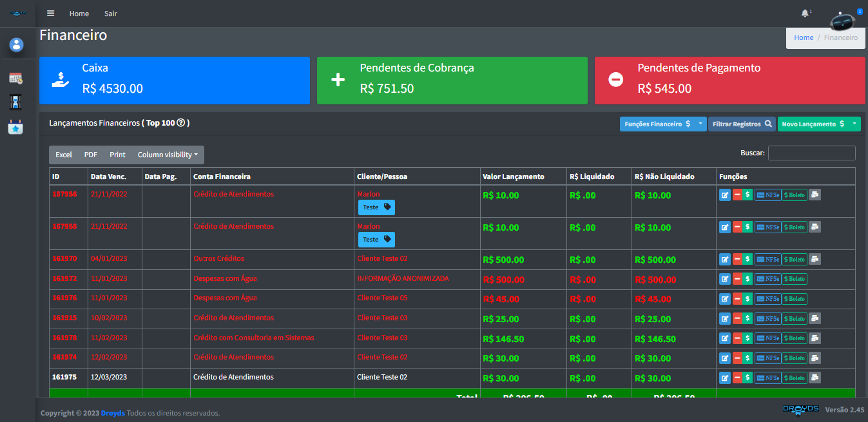Open the user avatar in the header

point(842,22)
